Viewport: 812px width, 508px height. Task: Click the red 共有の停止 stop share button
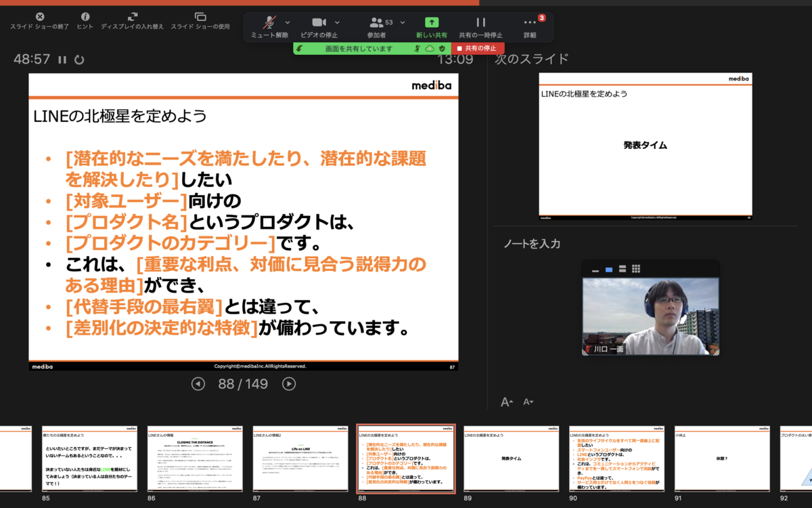pyautogui.click(x=478, y=49)
